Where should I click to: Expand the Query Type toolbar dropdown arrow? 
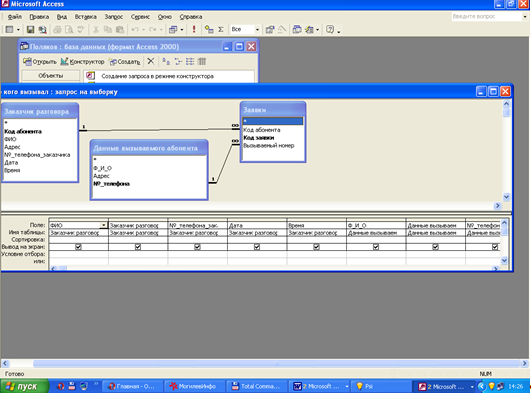pyautogui.click(x=182, y=30)
